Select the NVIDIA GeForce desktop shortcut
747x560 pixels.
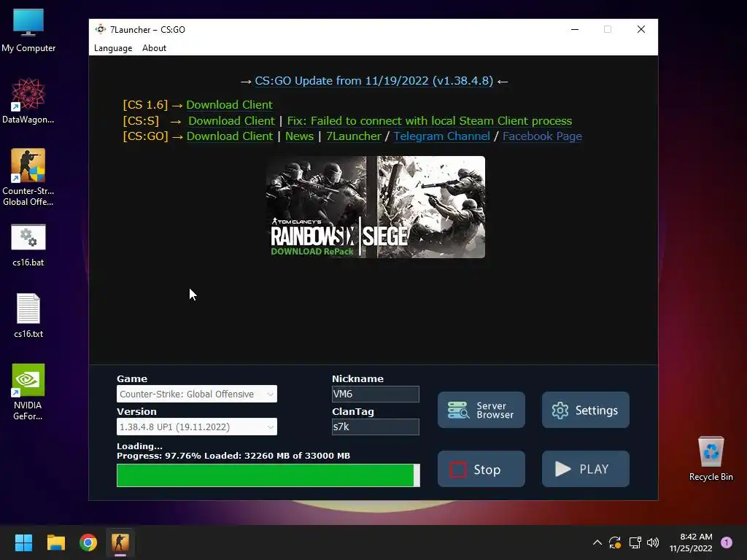pos(28,392)
